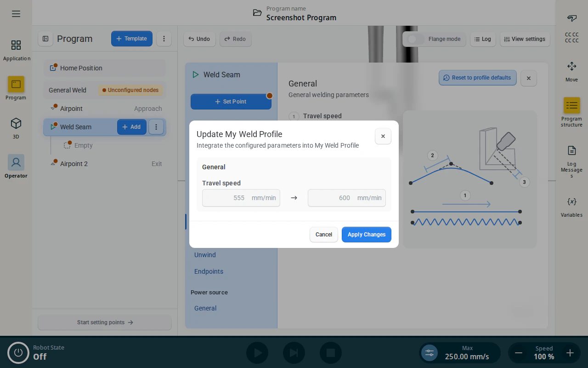Open Program panel three-dot options menu

164,39
